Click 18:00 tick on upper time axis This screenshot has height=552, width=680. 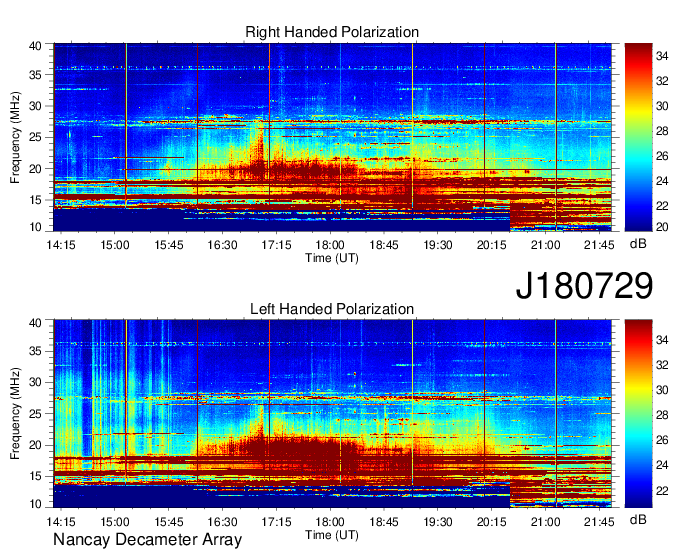[x=330, y=245]
